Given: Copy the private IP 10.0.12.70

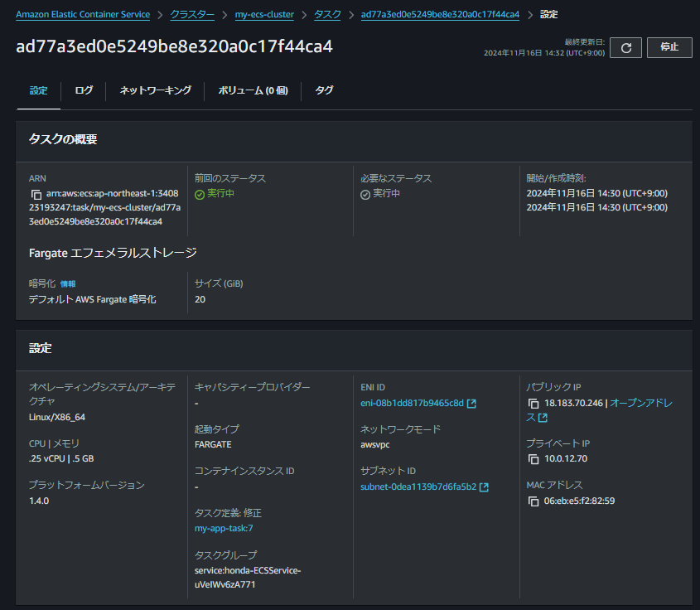Looking at the screenshot, I should [533, 459].
